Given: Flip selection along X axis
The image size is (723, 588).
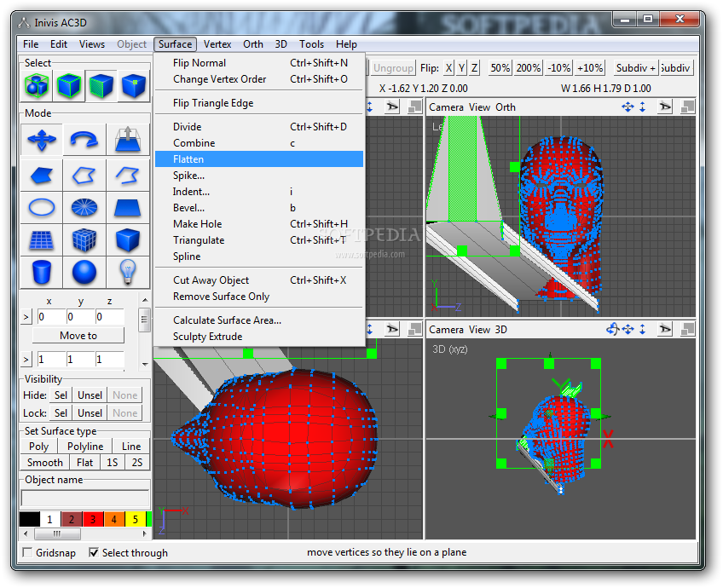Looking at the screenshot, I should click(448, 67).
